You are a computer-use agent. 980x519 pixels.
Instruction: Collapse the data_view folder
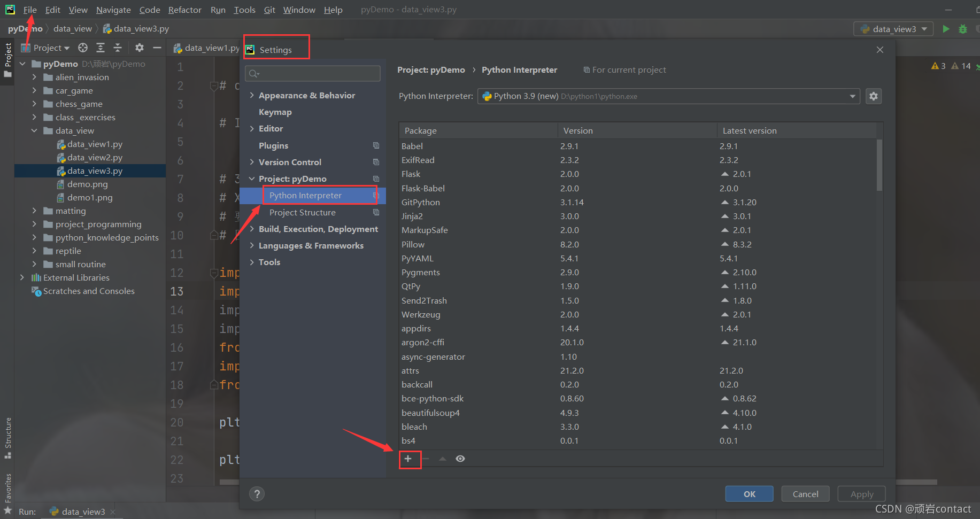tap(34, 130)
